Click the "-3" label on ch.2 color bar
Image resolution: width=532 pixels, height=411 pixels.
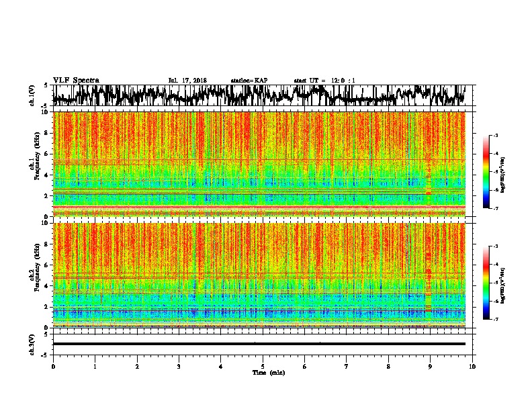(496, 246)
